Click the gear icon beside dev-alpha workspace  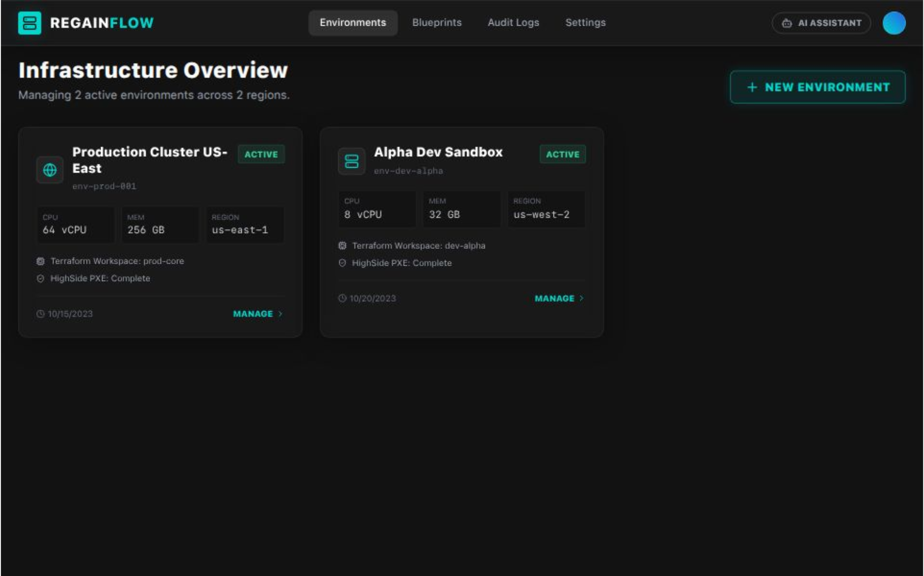pos(341,245)
